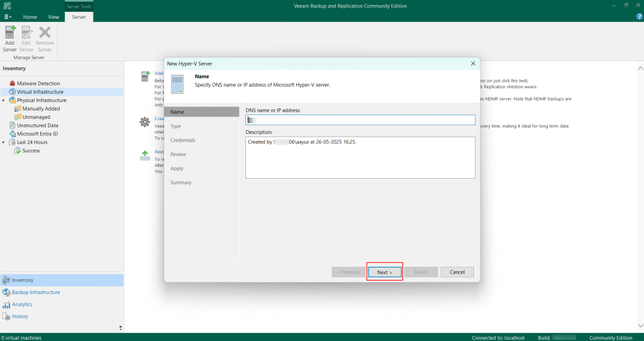Screen dimensions: 644x341
Task: Collapse the Last 24 Hours tree node
Action: [4, 142]
